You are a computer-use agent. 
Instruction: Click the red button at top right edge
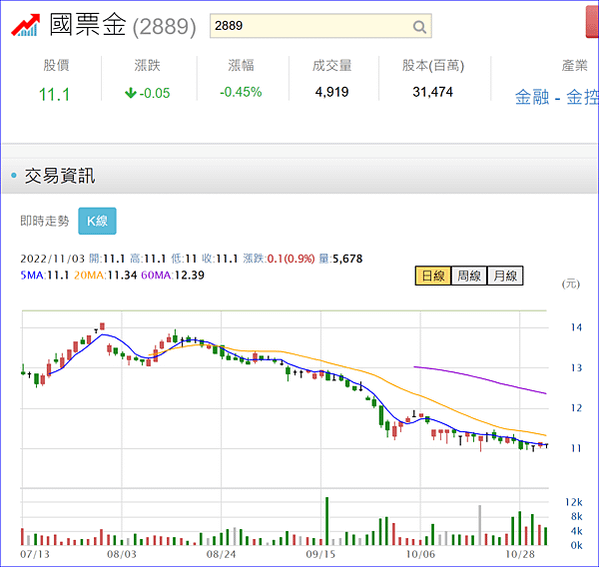pos(593,22)
